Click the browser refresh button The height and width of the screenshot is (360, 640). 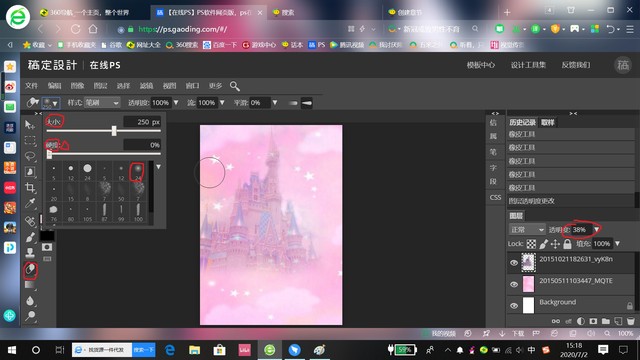click(76, 29)
